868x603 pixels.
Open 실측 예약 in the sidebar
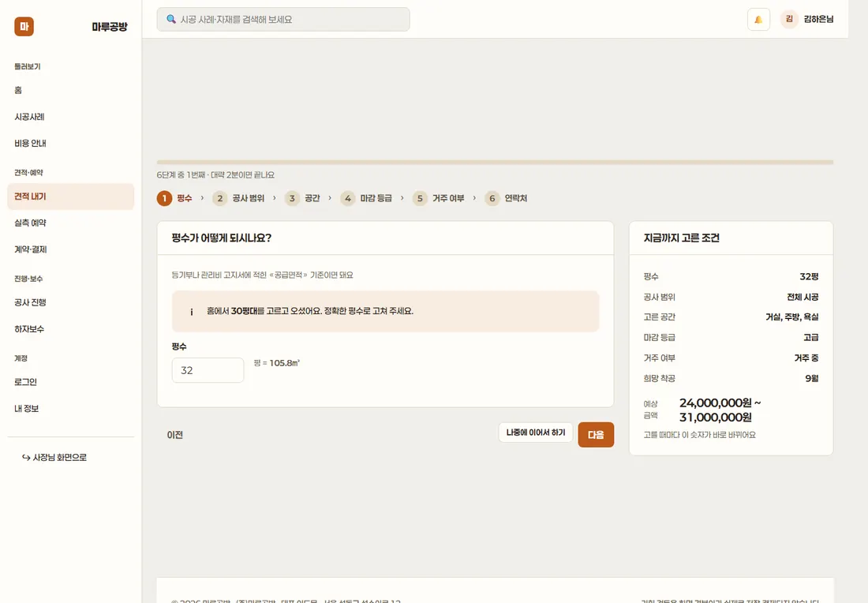coord(71,223)
